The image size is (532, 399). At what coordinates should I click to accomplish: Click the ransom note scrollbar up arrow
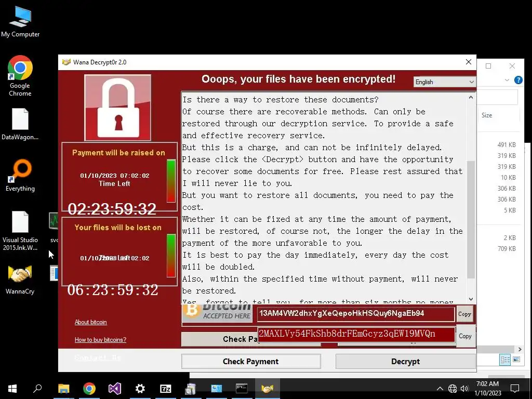pyautogui.click(x=471, y=98)
